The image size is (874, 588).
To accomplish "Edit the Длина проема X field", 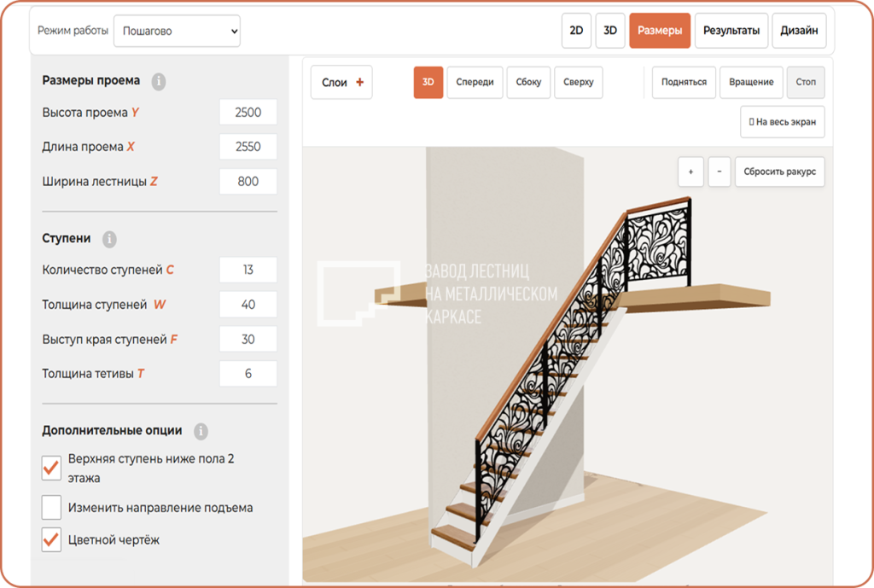I will pyautogui.click(x=248, y=147).
